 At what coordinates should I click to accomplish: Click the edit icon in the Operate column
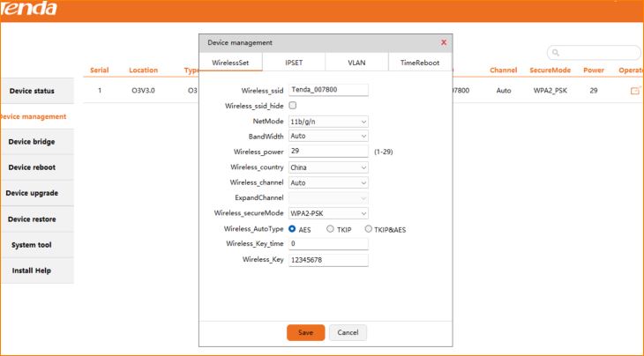coord(633,91)
